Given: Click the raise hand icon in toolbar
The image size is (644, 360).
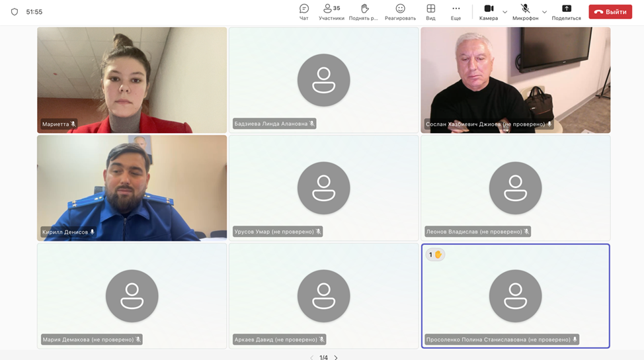Looking at the screenshot, I should 364,12.
